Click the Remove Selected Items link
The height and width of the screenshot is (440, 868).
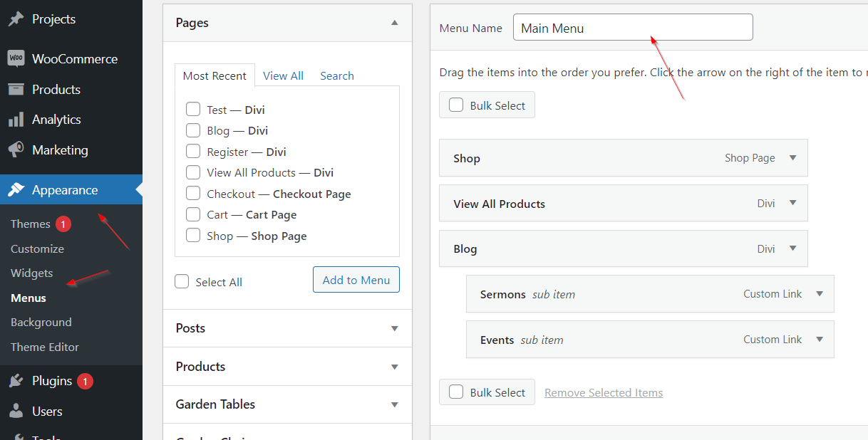click(603, 393)
